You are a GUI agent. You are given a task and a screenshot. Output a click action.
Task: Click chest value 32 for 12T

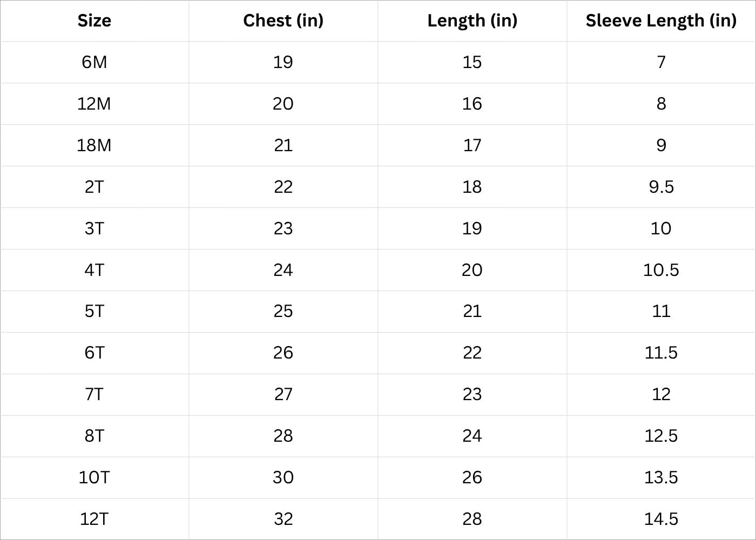283,519
